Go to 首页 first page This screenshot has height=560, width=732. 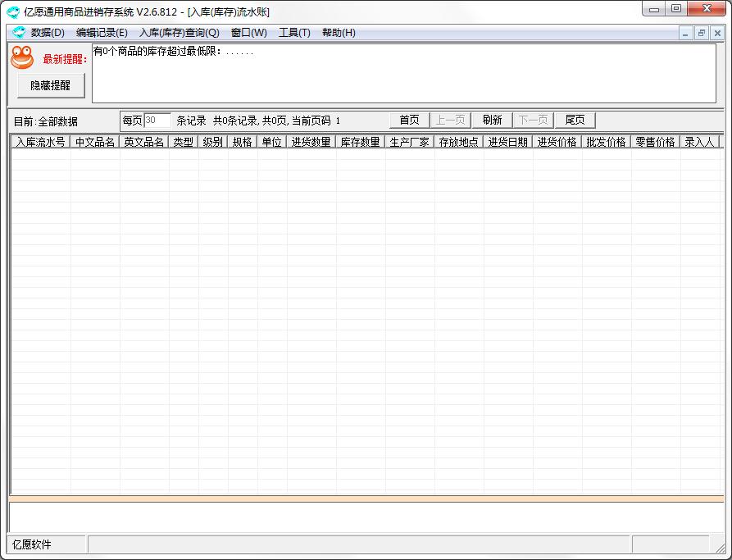(x=409, y=120)
